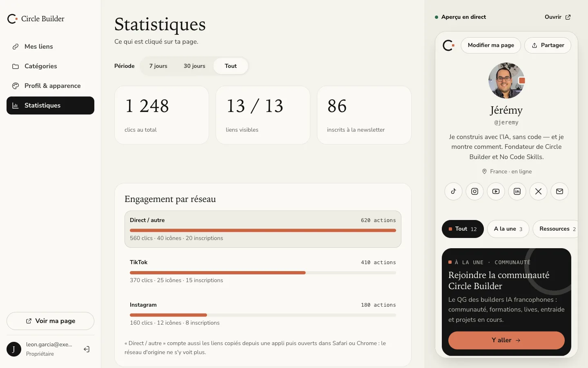
Task: Click the Circle logo in preview header
Action: tap(449, 45)
